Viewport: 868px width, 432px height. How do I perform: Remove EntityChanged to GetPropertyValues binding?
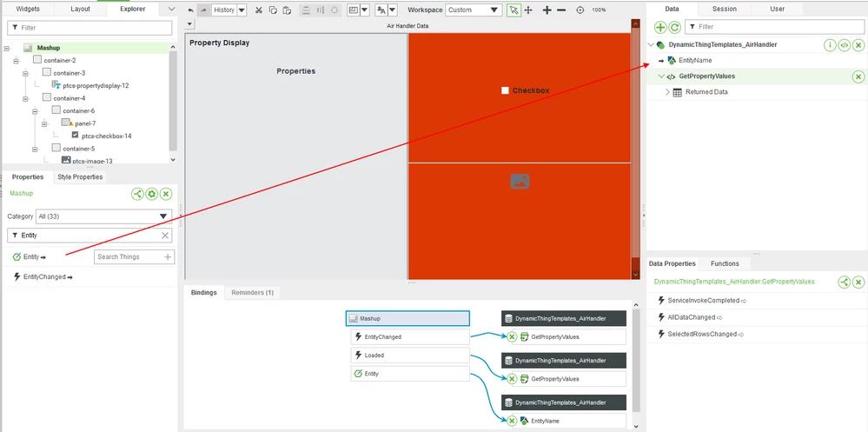tap(512, 336)
